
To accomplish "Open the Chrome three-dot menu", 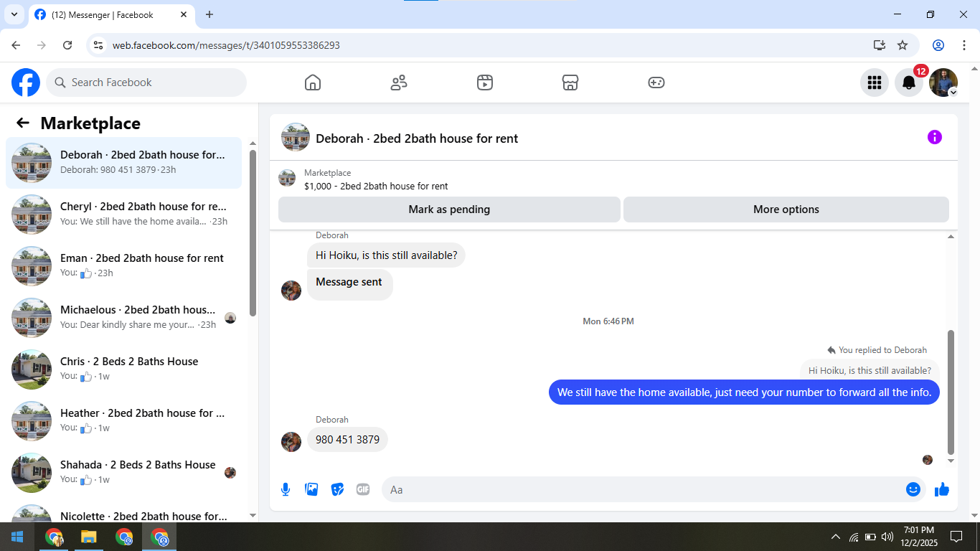I will tap(963, 45).
